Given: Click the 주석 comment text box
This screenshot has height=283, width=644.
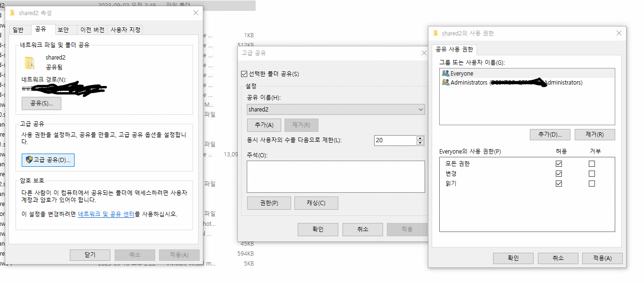Looking at the screenshot, I should pyautogui.click(x=336, y=176).
